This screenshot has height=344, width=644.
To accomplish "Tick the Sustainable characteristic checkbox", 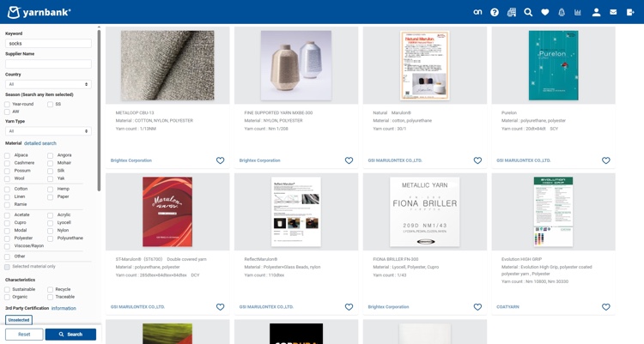I will (x=8, y=290).
